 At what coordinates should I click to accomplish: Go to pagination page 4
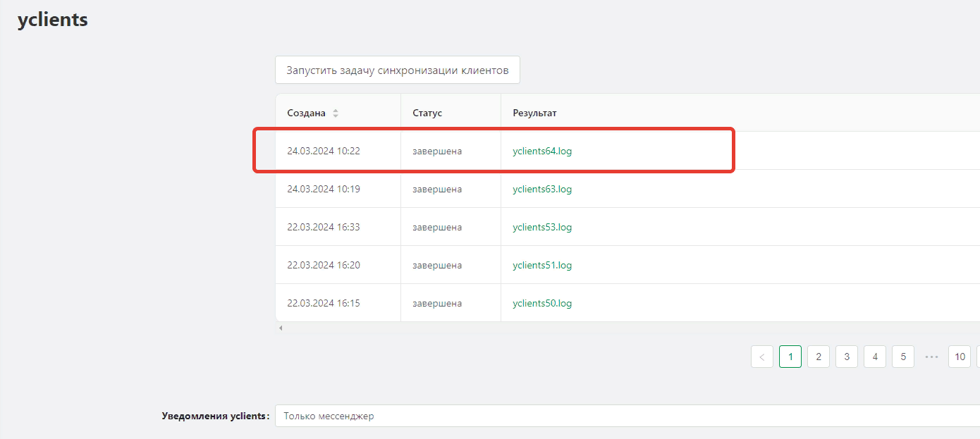[875, 357]
